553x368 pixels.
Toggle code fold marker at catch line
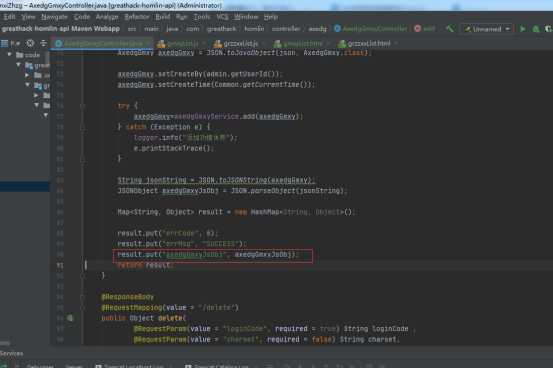point(83,127)
